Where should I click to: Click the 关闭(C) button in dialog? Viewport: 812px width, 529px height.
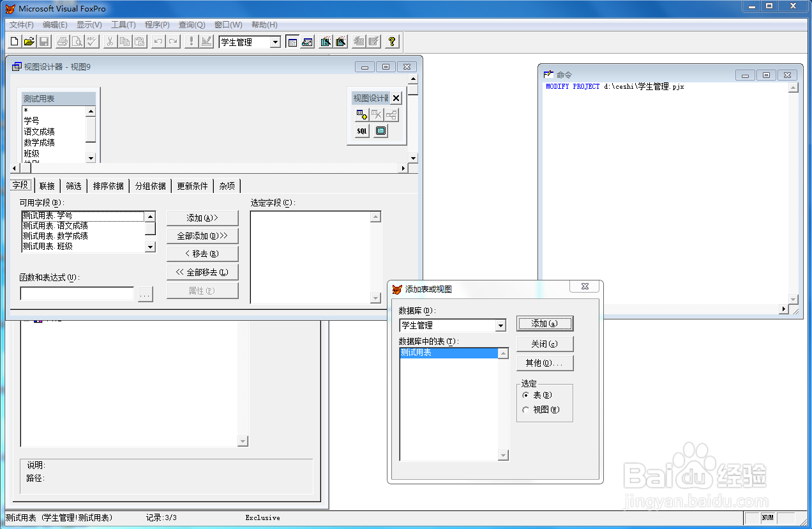click(x=545, y=344)
